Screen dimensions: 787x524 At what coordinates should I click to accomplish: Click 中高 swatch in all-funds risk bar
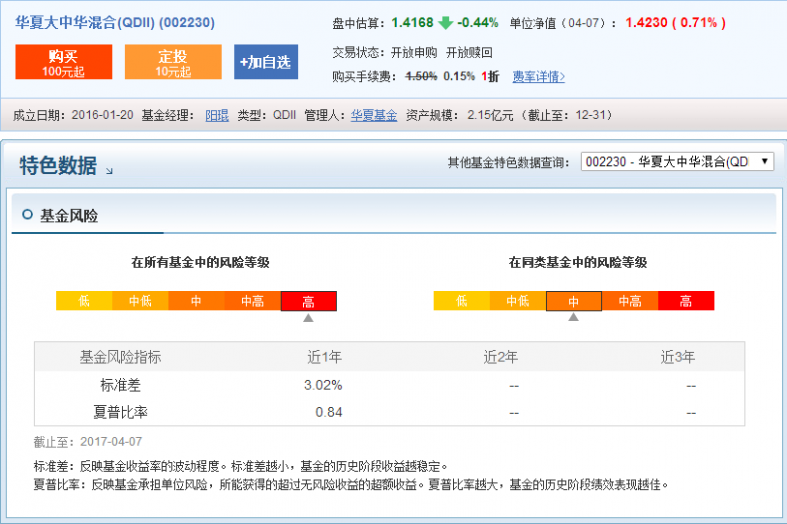click(x=252, y=301)
